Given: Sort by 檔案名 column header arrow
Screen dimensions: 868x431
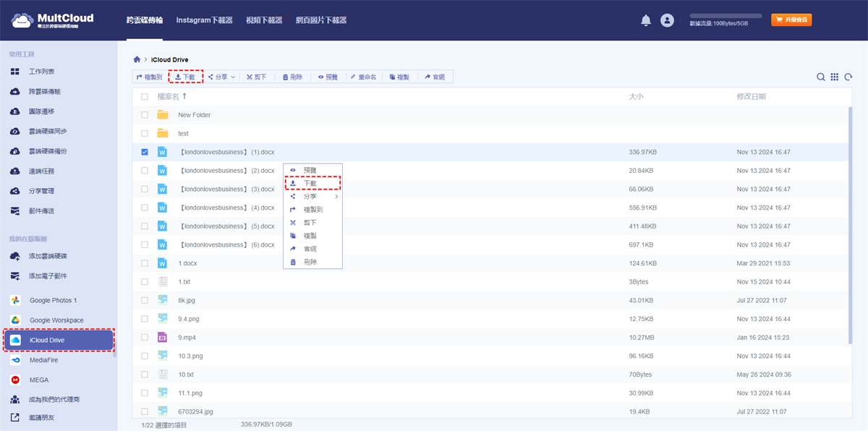Looking at the screenshot, I should pyautogui.click(x=184, y=96).
